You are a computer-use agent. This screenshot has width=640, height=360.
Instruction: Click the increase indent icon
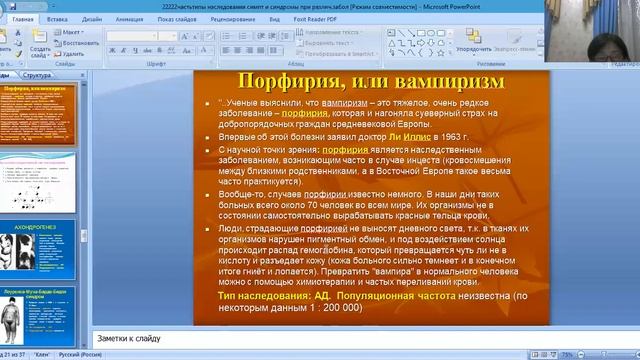tap(272, 36)
